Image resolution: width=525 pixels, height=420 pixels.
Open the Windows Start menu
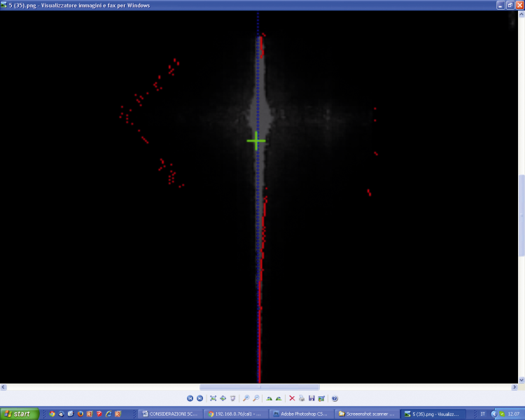click(x=20, y=414)
